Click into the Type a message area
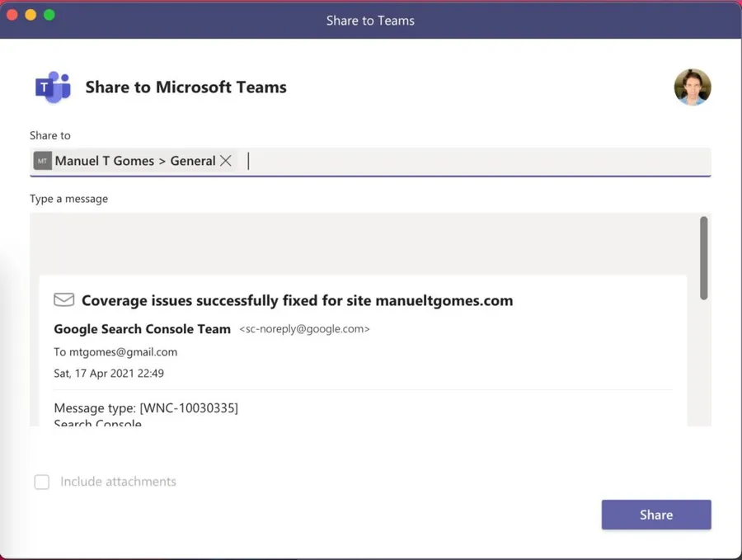742x560 pixels. 363,243
